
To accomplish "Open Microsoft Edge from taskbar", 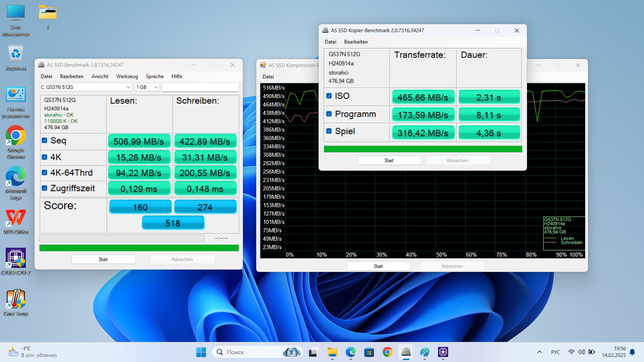I will click(x=351, y=352).
